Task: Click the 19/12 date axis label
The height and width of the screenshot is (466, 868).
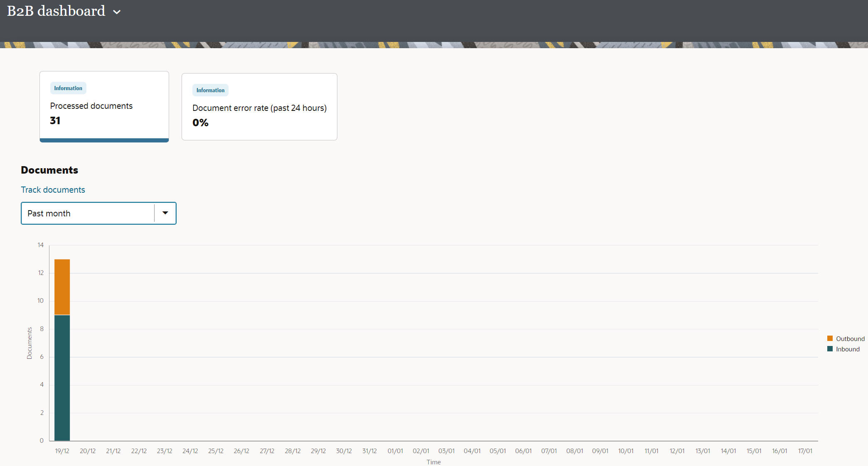Action: pos(62,451)
